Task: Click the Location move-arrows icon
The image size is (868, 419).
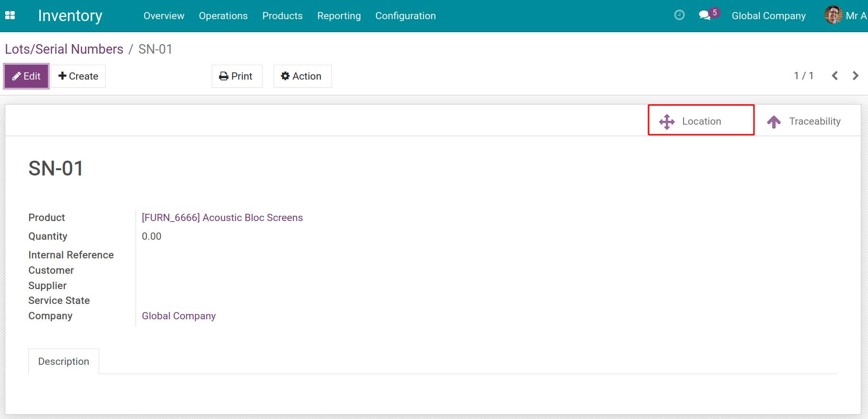Action: pos(667,122)
